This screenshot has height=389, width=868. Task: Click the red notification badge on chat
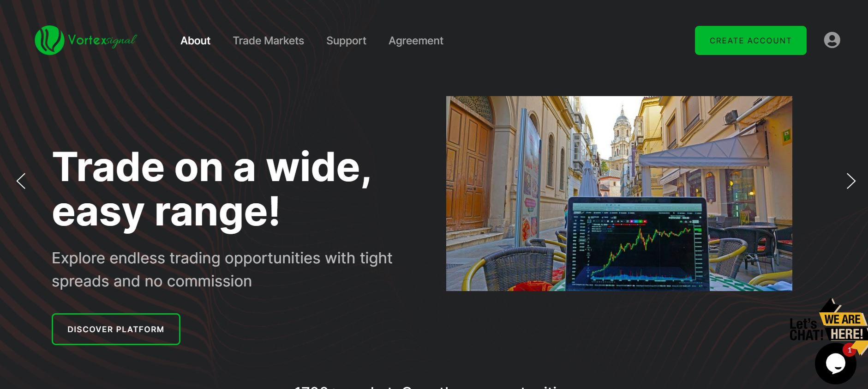click(x=850, y=350)
